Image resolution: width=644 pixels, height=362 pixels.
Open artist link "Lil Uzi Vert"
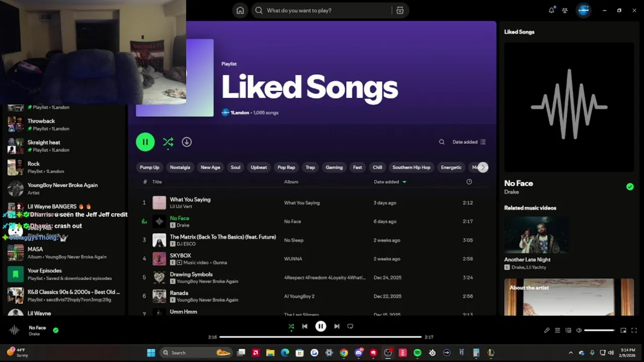(182, 207)
